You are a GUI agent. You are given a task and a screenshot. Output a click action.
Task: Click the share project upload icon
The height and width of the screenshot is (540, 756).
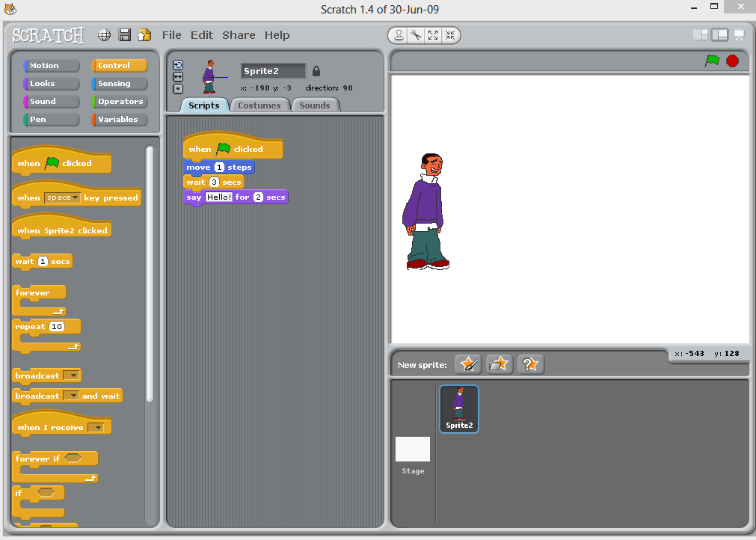[144, 35]
